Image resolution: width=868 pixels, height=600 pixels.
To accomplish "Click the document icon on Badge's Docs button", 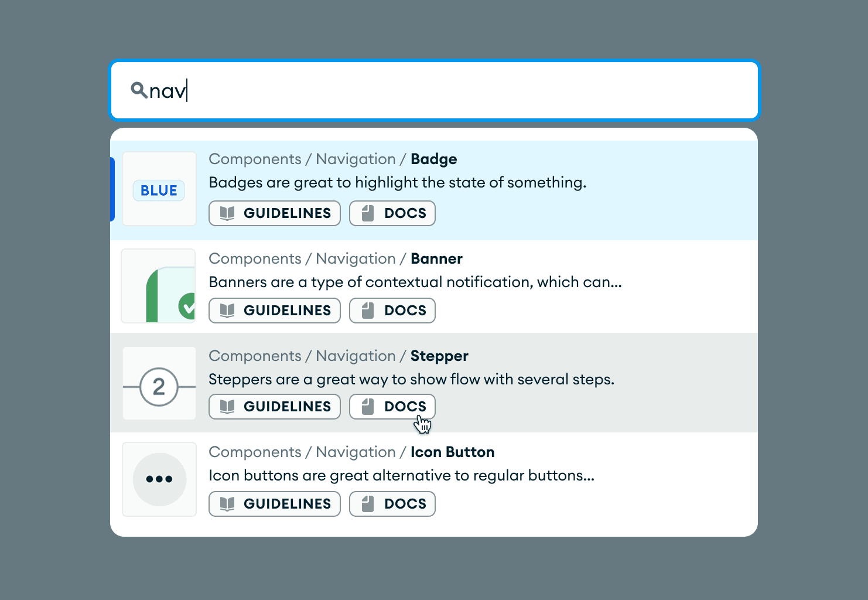I will (368, 213).
